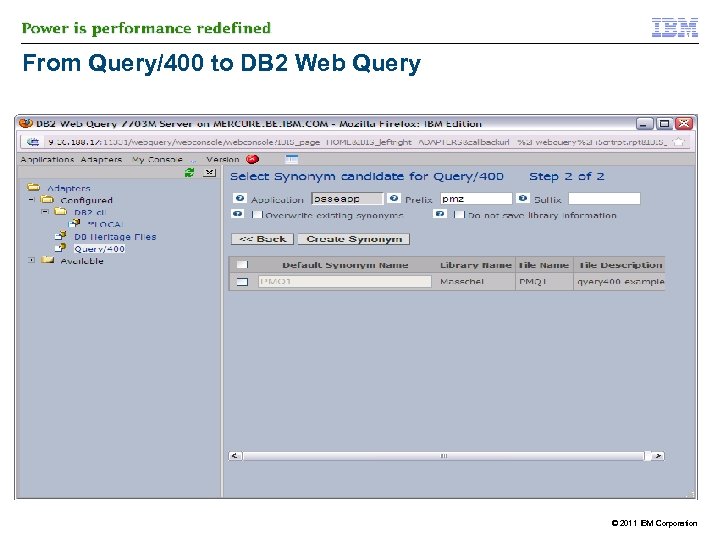Minimize the Firefox window
Image resolution: width=720 pixels, height=540 pixels.
644,124
